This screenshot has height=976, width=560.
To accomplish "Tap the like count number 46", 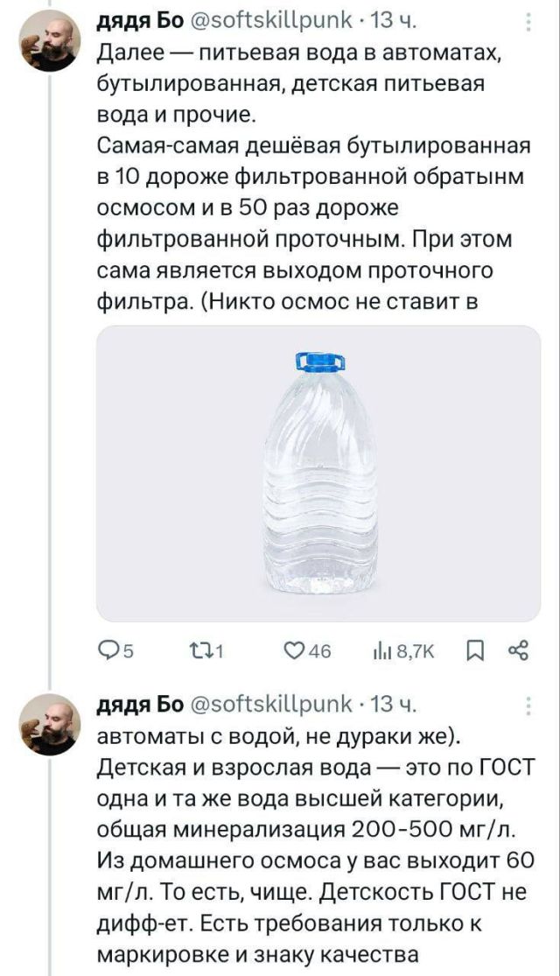I will [320, 650].
